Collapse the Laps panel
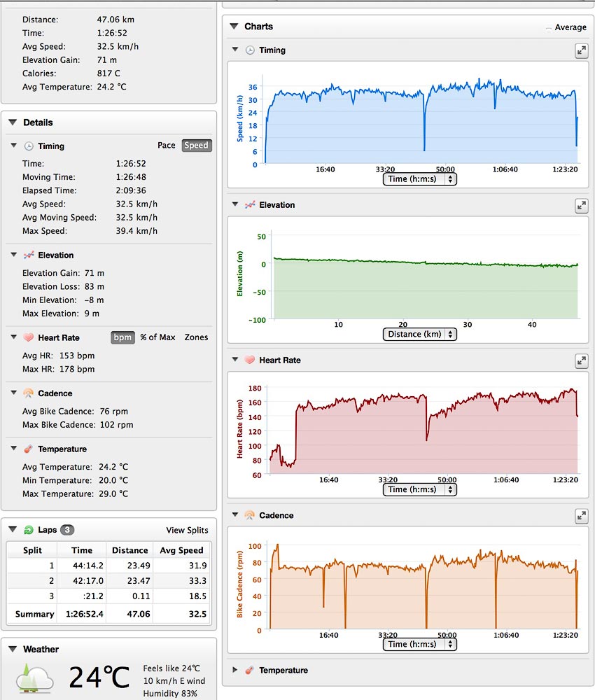This screenshot has width=595, height=700. click(x=13, y=529)
